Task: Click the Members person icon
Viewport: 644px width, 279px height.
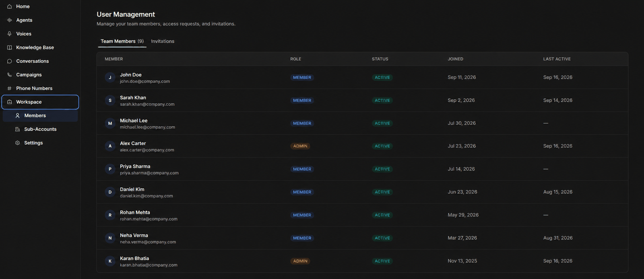Action: pyautogui.click(x=17, y=116)
